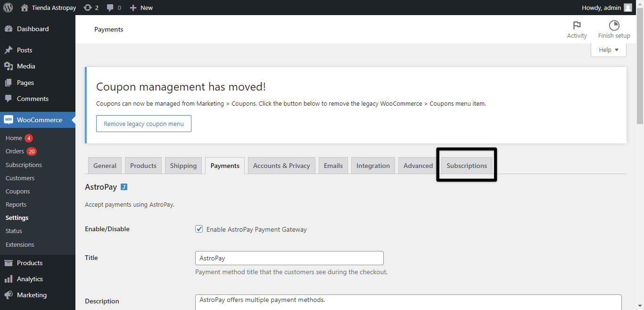Click the plus icon next to New
Image resolution: width=644 pixels, height=310 pixels.
pyautogui.click(x=133, y=8)
